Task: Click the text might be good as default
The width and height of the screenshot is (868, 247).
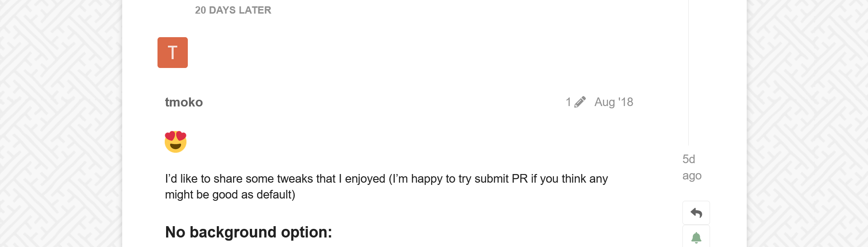Action: pyautogui.click(x=230, y=195)
